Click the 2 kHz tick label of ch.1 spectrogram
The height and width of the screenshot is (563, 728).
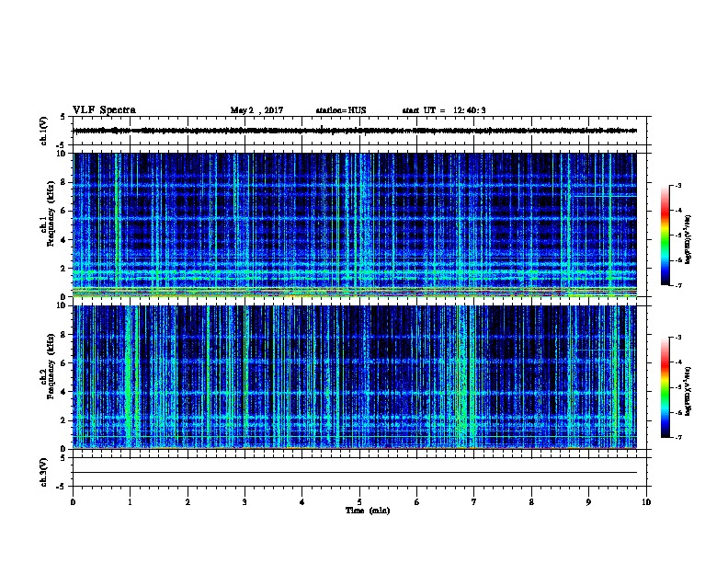[63, 269]
